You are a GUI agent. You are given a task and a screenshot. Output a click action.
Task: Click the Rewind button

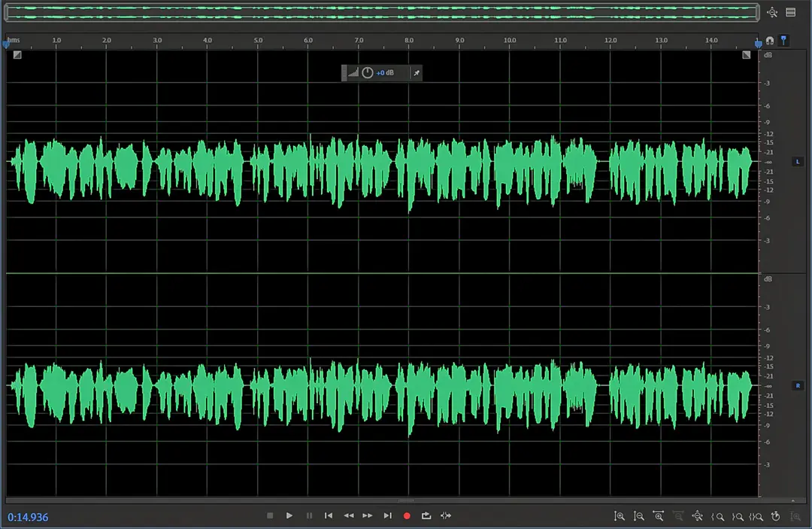tap(349, 515)
